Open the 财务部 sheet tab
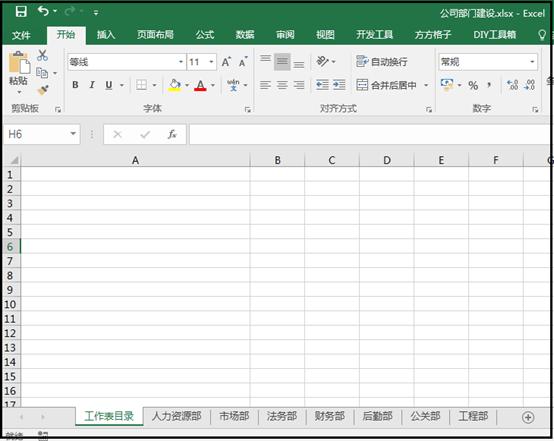554x441 pixels. [x=330, y=416]
